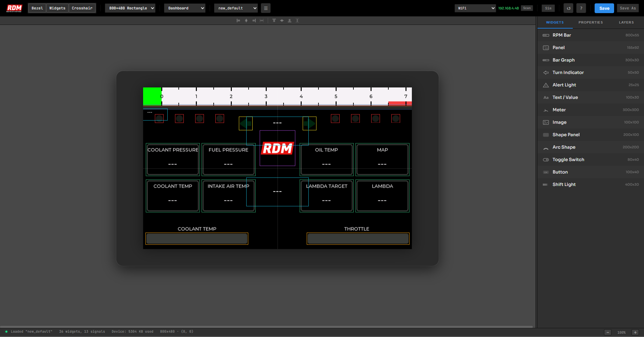Add a Shift Light widget
Screen dimensions: 644x337
[x=591, y=184]
